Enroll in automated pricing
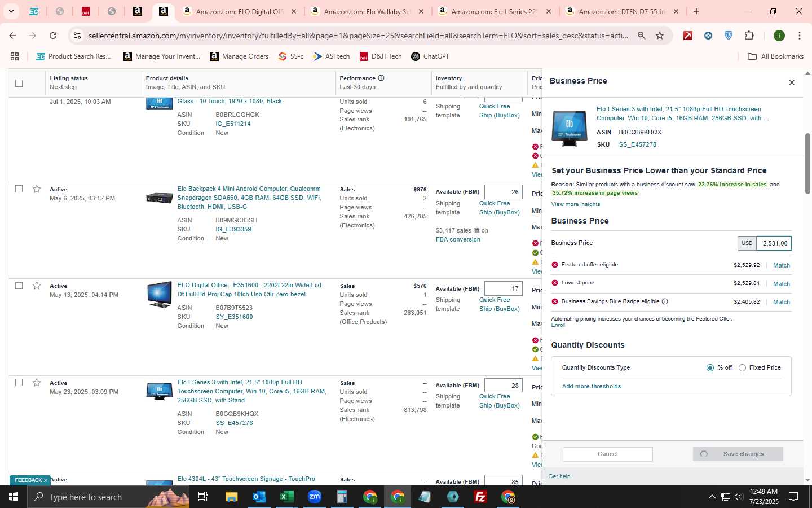The height and width of the screenshot is (508, 812). pos(558,325)
